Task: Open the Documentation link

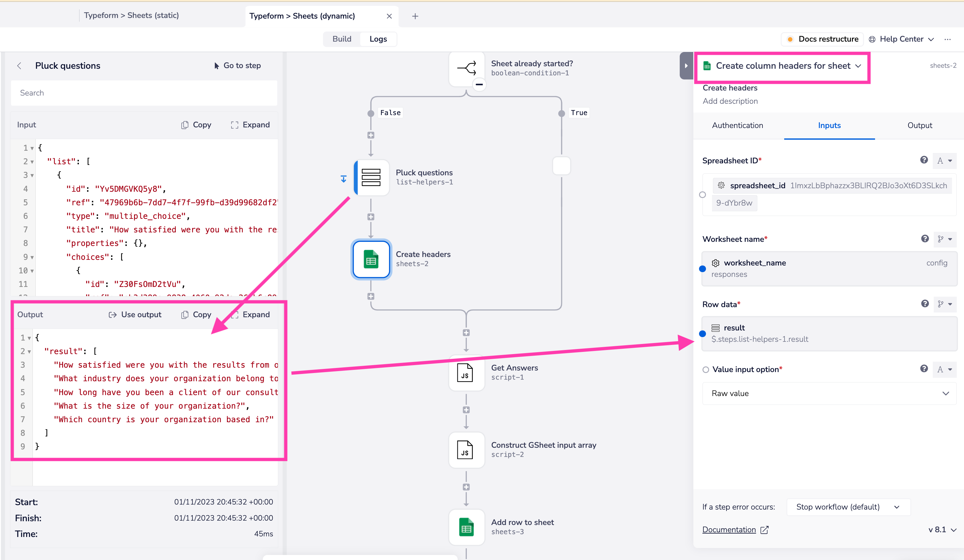Action: 729,529
